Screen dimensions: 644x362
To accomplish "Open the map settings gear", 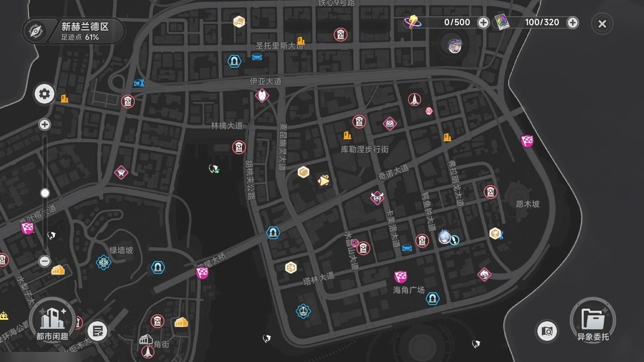I will coord(45,94).
